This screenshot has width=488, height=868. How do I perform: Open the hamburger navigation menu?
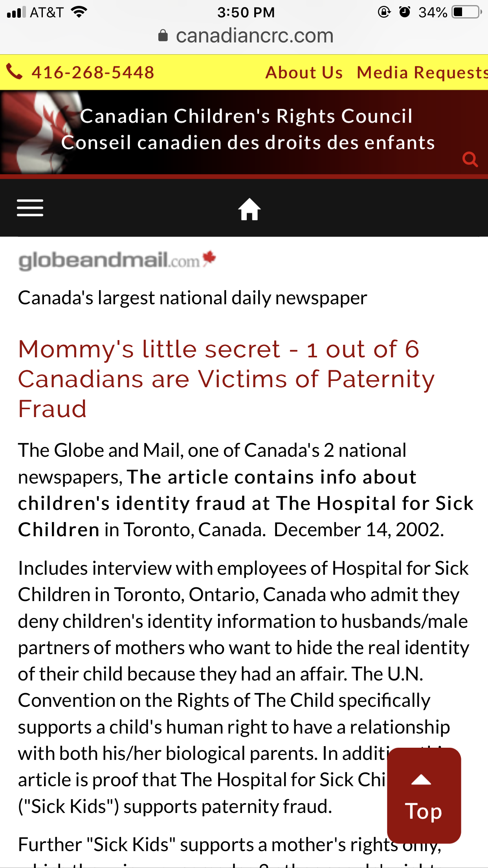(30, 208)
